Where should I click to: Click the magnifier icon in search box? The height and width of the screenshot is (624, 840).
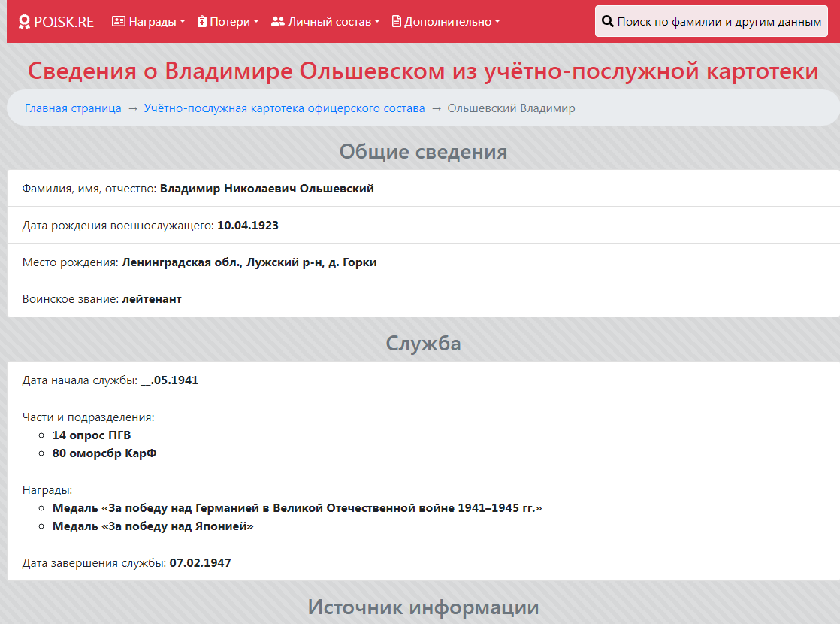point(608,22)
